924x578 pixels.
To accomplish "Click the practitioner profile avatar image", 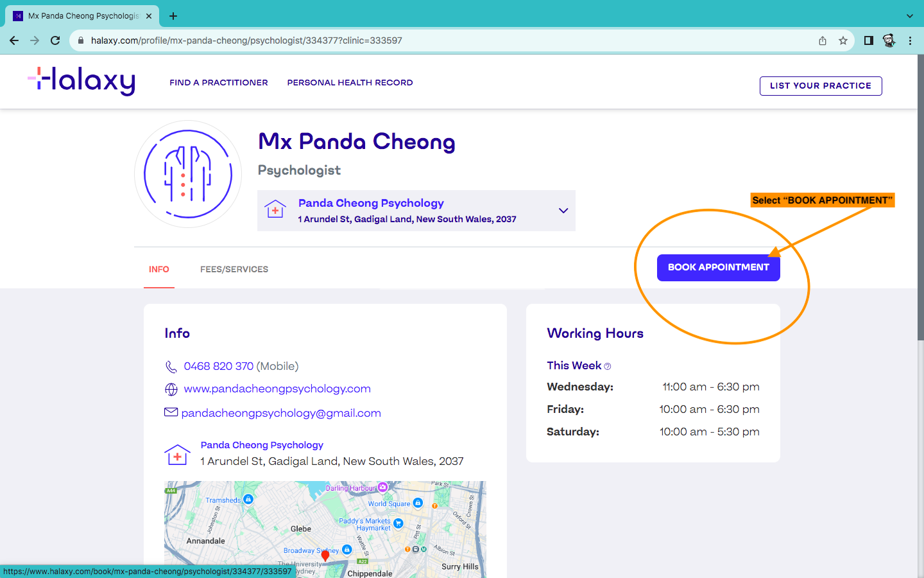I will point(188,174).
